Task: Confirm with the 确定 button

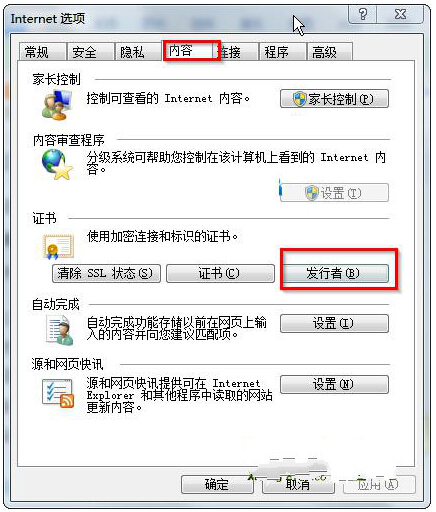Action: [x=217, y=484]
